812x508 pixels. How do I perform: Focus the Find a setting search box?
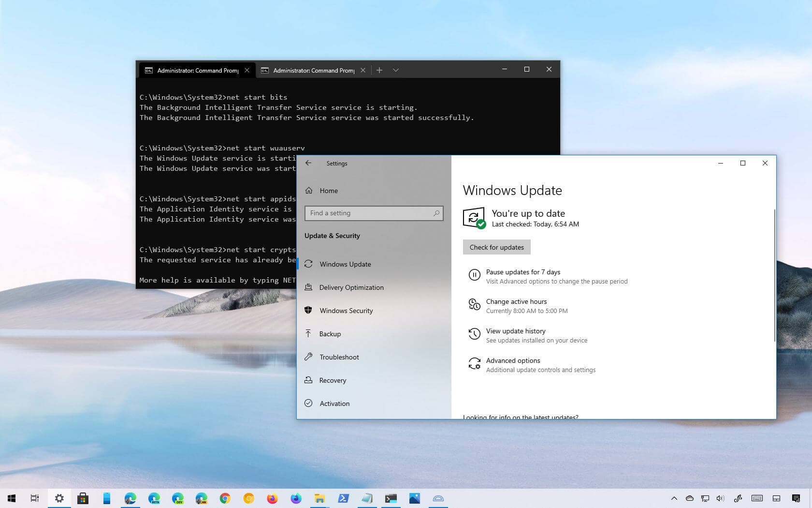click(374, 213)
